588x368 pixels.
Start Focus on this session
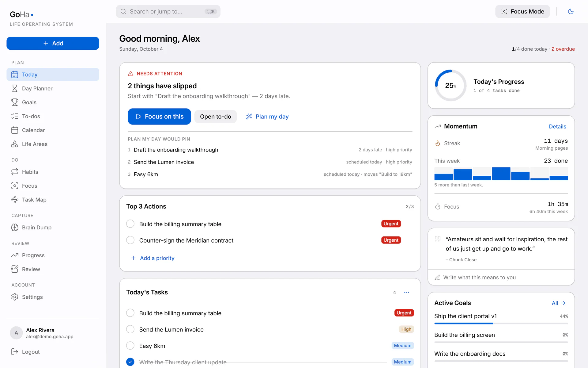tap(159, 117)
